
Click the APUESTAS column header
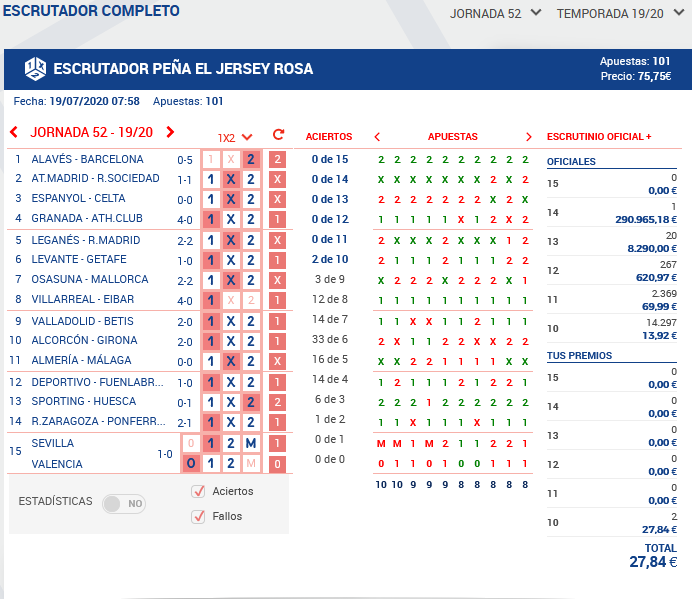click(453, 137)
